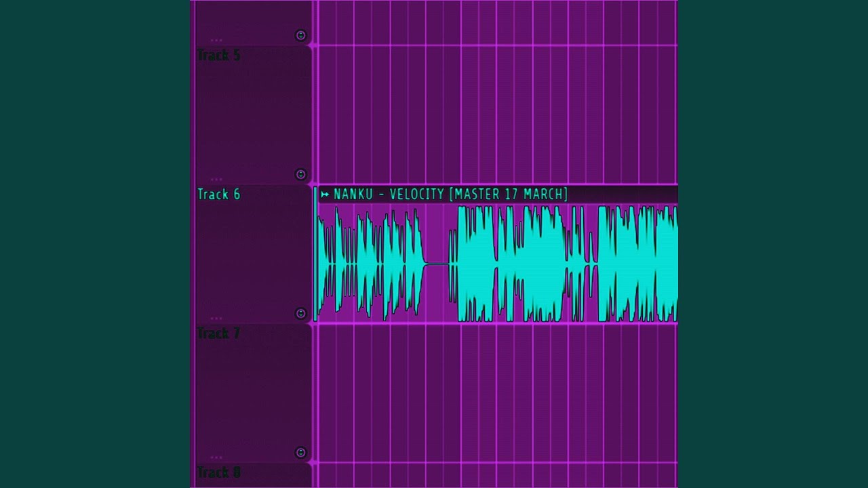This screenshot has width=868, height=488.
Task: Select the Track 6 header label
Action: coord(218,195)
